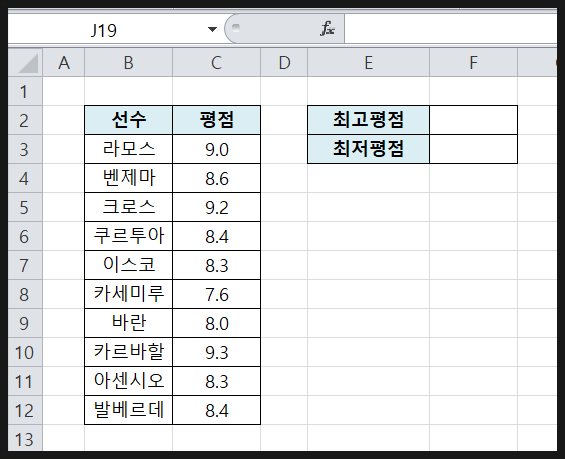Select the cell containing 카르바할
The height and width of the screenshot is (459, 565).
(129, 352)
